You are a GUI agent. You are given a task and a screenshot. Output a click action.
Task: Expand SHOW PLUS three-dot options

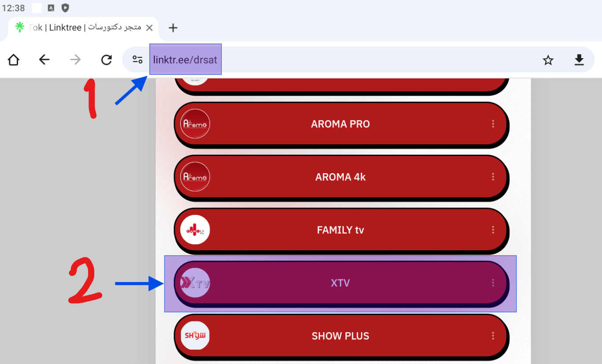(493, 336)
